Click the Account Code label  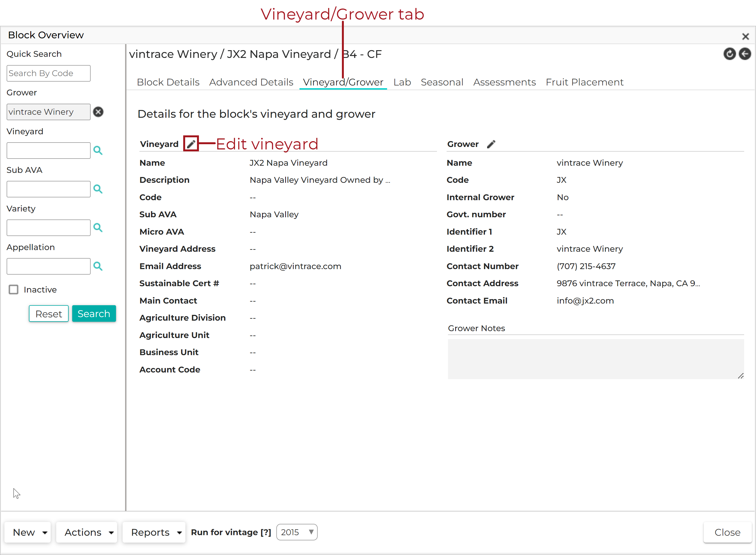(170, 369)
